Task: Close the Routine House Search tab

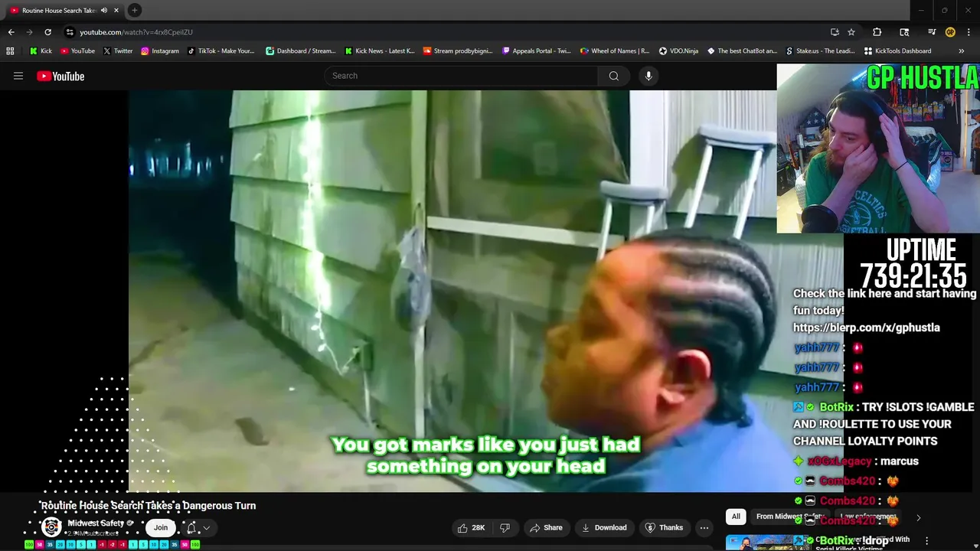Action: tap(116, 10)
